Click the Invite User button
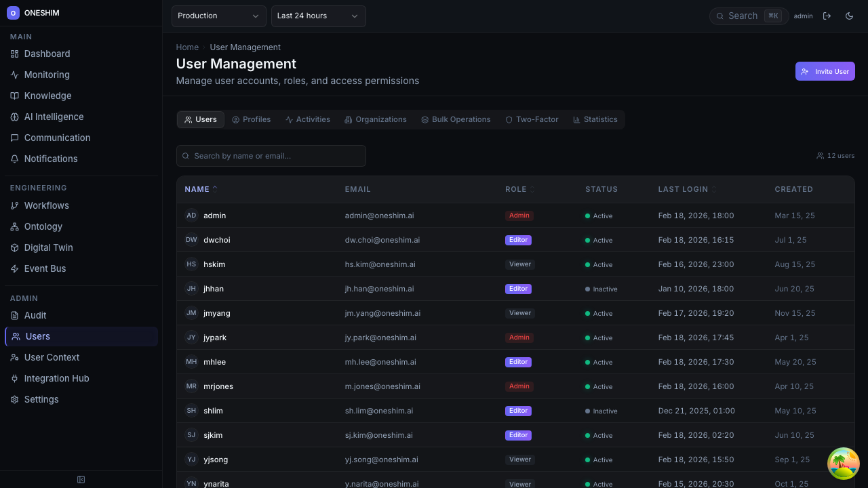868x488 pixels. click(x=825, y=71)
